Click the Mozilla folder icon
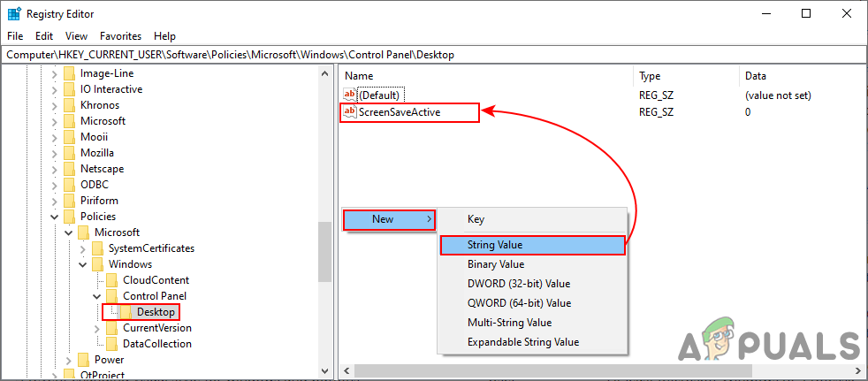Image resolution: width=868 pixels, height=381 pixels. 69,153
